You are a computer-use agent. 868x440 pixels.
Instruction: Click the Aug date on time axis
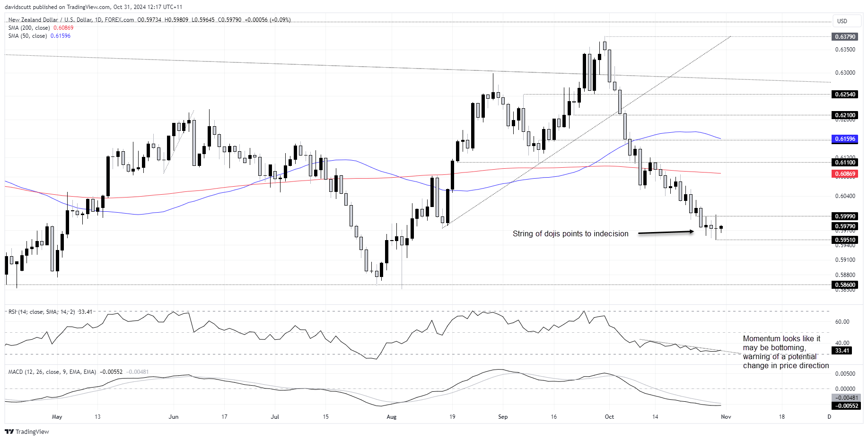(392, 417)
